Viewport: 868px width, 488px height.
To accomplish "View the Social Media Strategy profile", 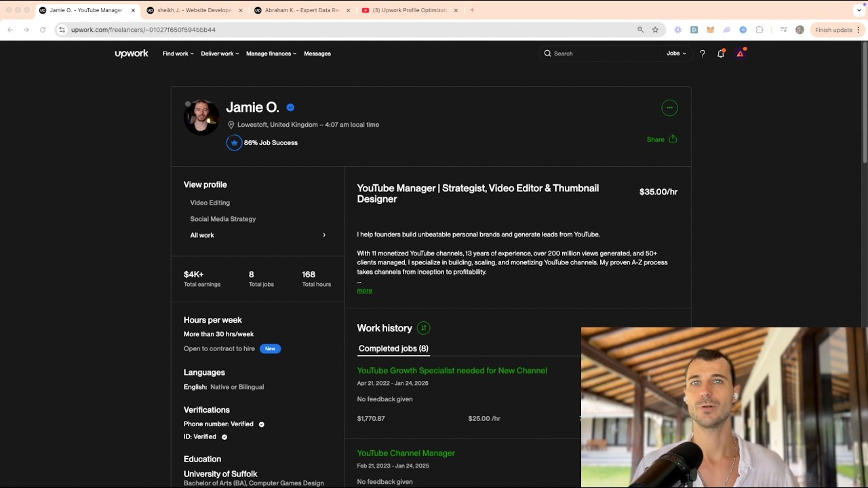I will click(x=223, y=219).
